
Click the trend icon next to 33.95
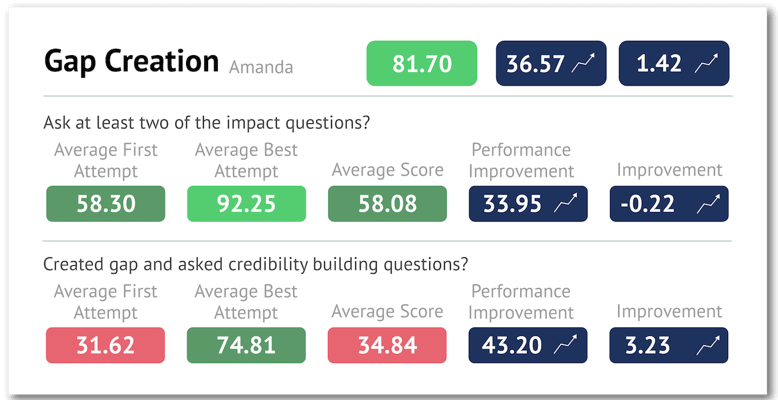565,205
